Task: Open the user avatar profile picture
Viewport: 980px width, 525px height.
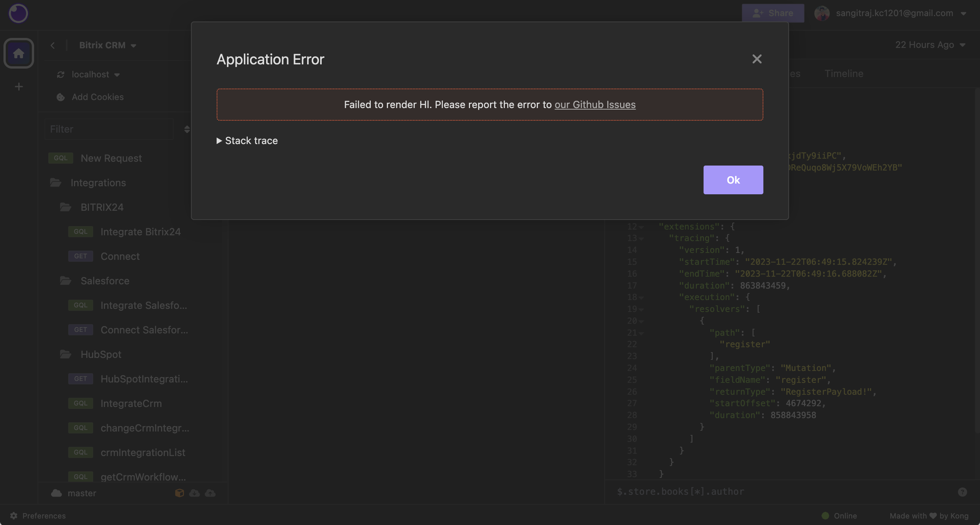Action: [823, 13]
